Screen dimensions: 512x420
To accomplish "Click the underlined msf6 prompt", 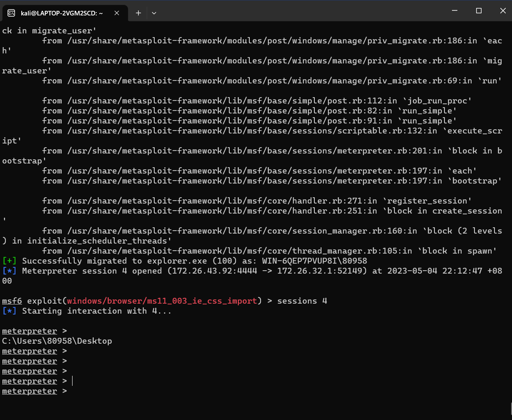I will coord(12,301).
